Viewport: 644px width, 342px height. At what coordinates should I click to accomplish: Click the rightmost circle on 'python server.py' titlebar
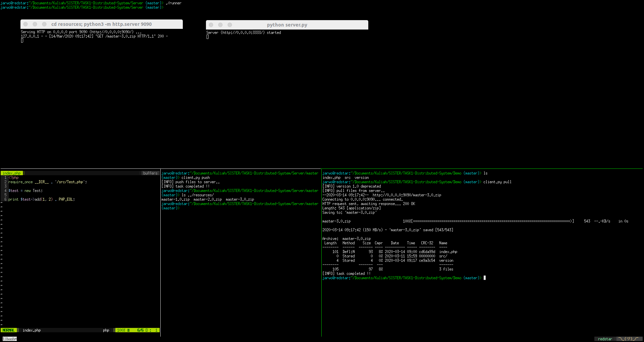coord(229,25)
